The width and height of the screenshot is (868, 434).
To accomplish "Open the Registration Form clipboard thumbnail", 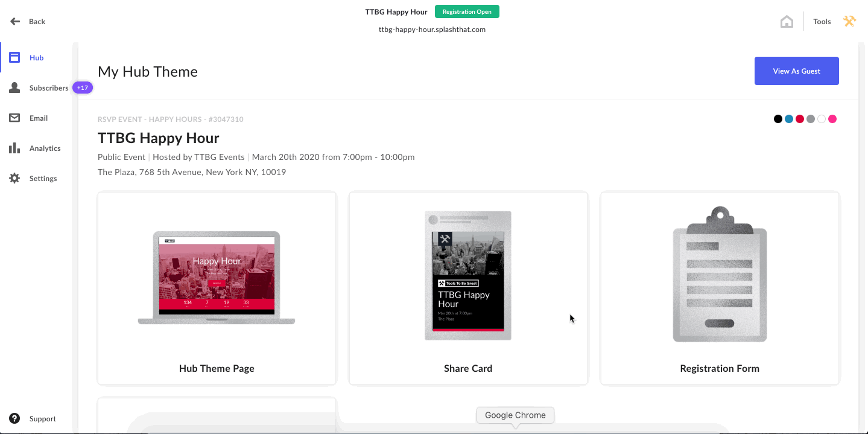I will [720, 274].
